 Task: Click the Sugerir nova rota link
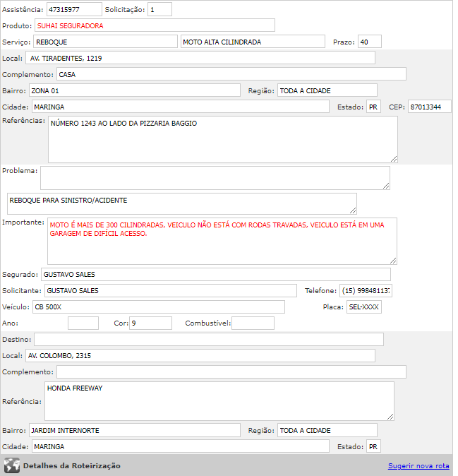point(418,466)
